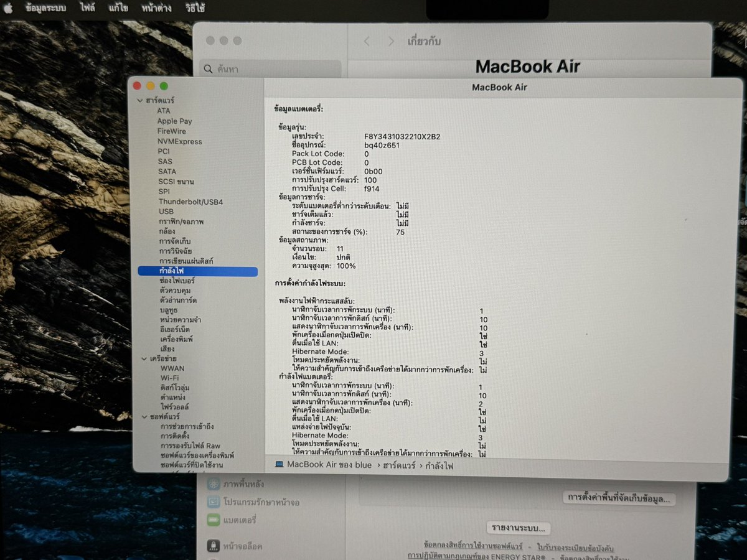Select กราฟิก/จอภาพ in the sidebar
Screen dimensions: 747x560
pos(181,222)
